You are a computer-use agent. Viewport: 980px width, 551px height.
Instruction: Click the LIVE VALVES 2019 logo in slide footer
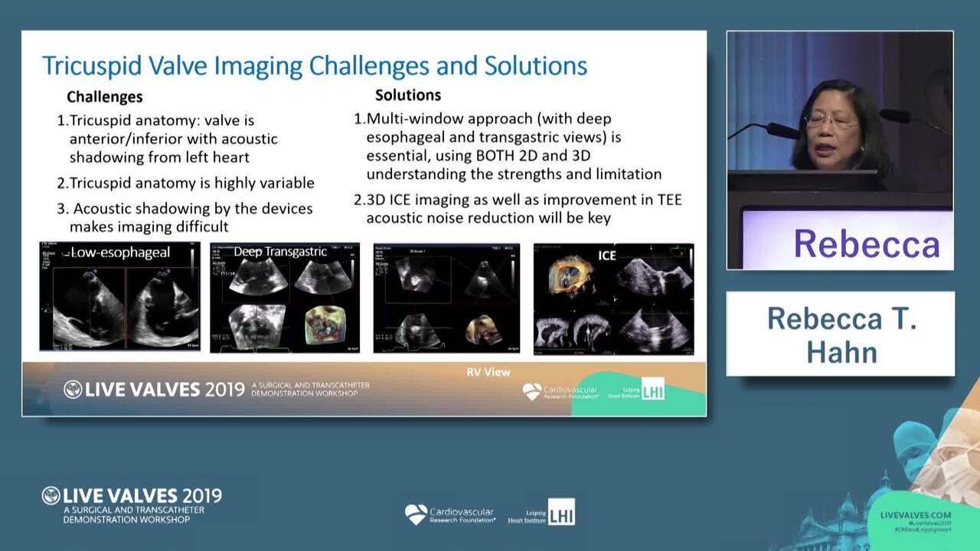[216, 389]
